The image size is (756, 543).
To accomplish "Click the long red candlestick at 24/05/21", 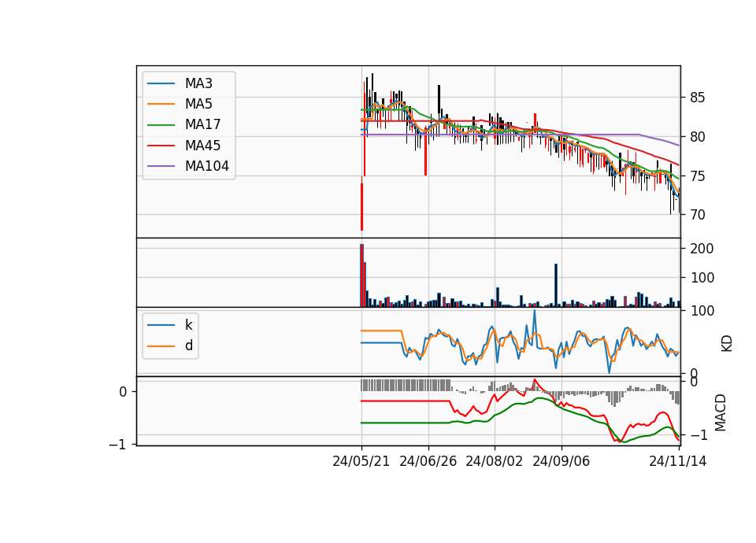I will coord(361,204).
